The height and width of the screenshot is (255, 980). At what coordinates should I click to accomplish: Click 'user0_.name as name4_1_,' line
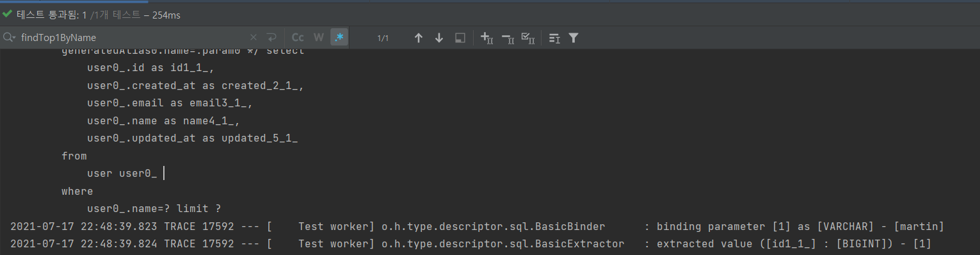click(163, 120)
